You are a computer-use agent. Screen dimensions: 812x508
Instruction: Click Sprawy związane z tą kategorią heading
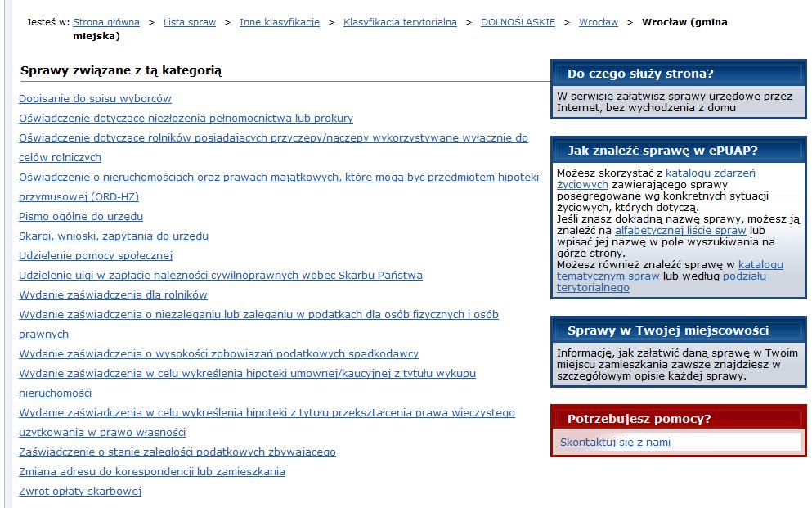[121, 70]
